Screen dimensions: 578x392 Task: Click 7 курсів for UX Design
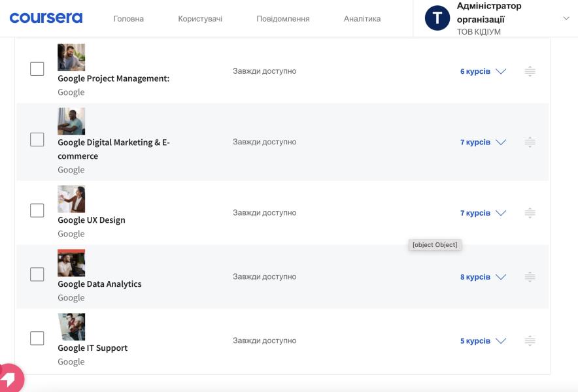475,213
